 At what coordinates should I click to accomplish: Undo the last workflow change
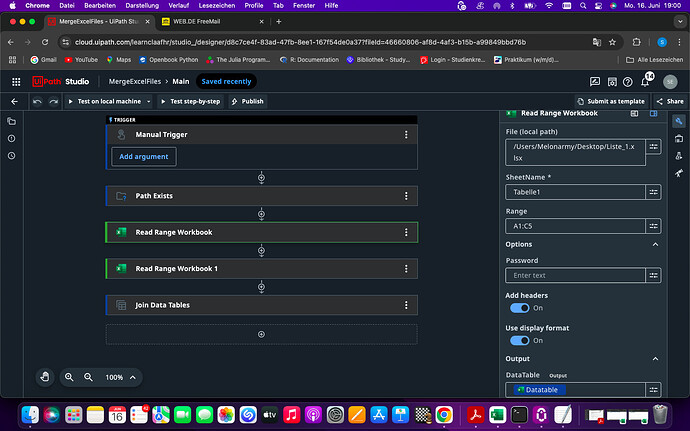click(37, 101)
